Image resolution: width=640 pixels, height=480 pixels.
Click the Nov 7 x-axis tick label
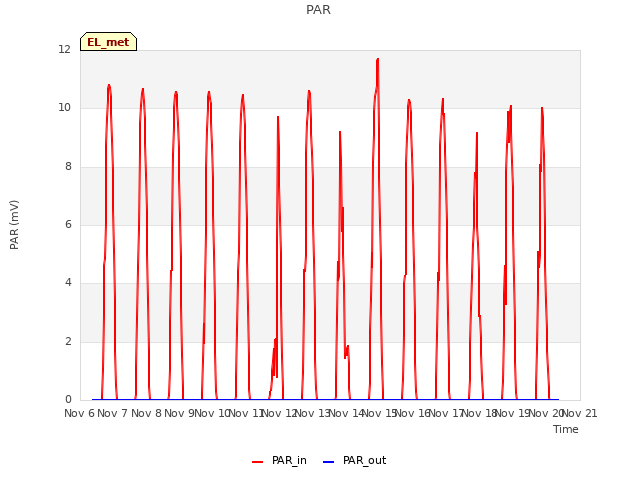pyautogui.click(x=112, y=413)
